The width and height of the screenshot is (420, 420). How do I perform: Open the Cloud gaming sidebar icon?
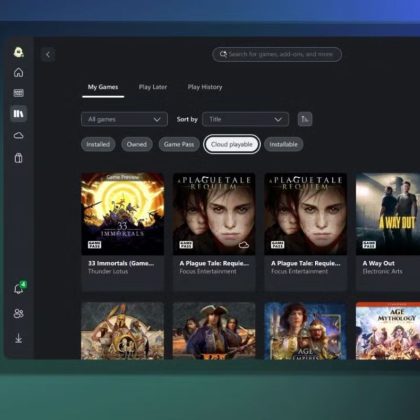pyautogui.click(x=19, y=135)
